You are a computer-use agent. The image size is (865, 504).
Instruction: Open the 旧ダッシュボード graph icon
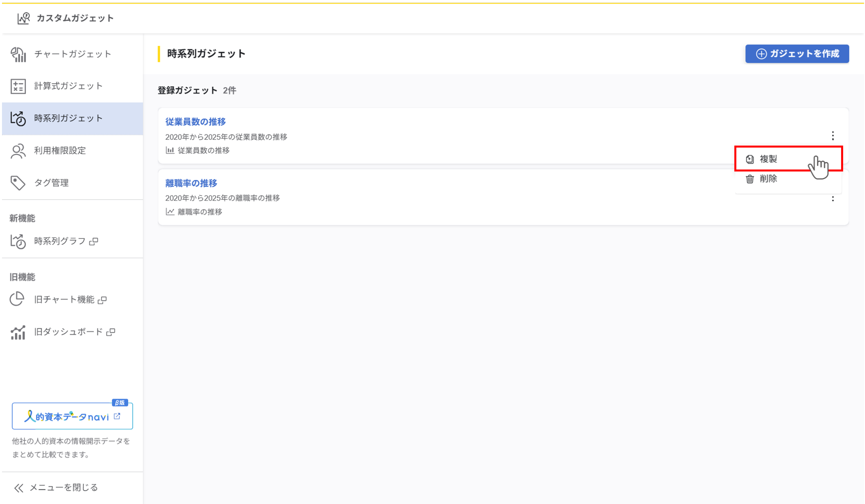pos(18,332)
